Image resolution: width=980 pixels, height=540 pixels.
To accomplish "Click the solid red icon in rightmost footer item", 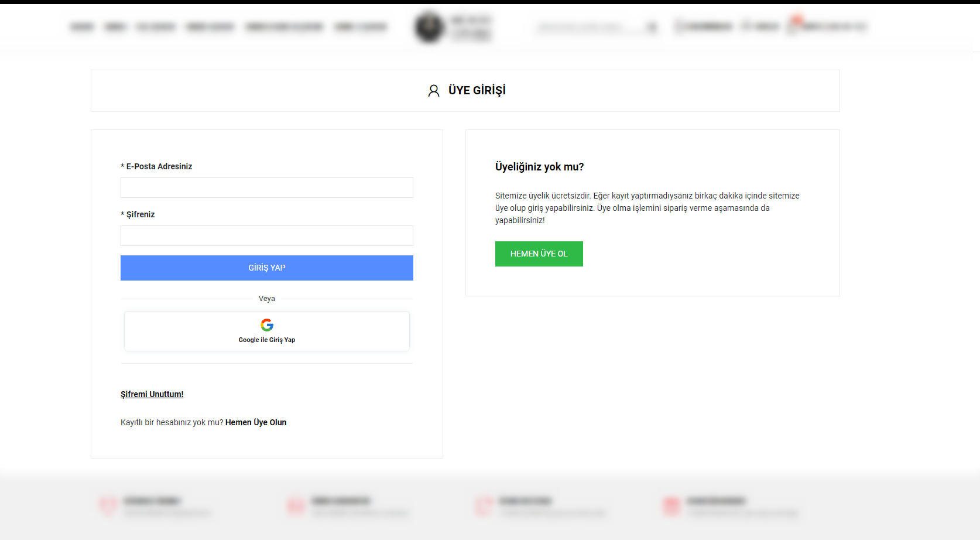I will pyautogui.click(x=671, y=506).
